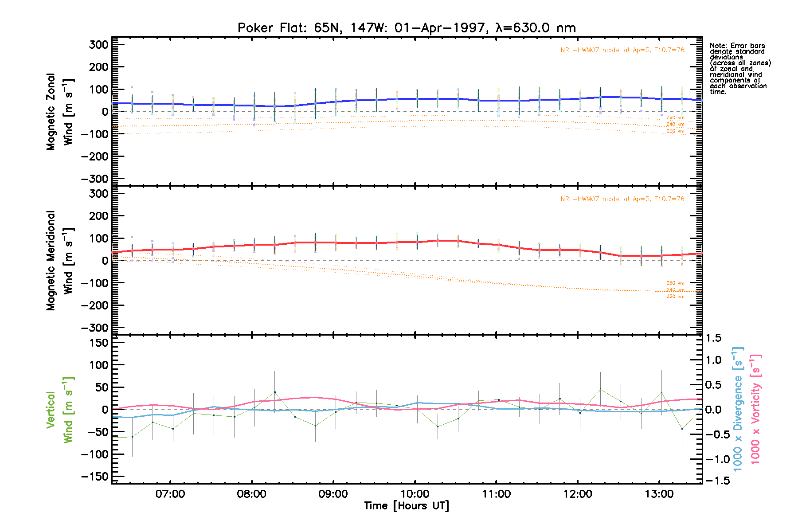Click the 10:00 tick label on time axis
This screenshot has height=532, width=798.
pos(415,494)
